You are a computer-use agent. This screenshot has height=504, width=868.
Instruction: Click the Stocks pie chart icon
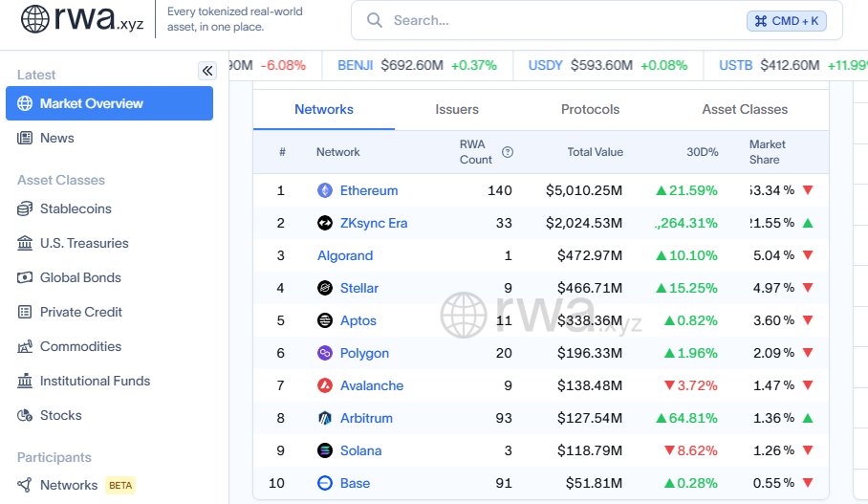(x=25, y=415)
